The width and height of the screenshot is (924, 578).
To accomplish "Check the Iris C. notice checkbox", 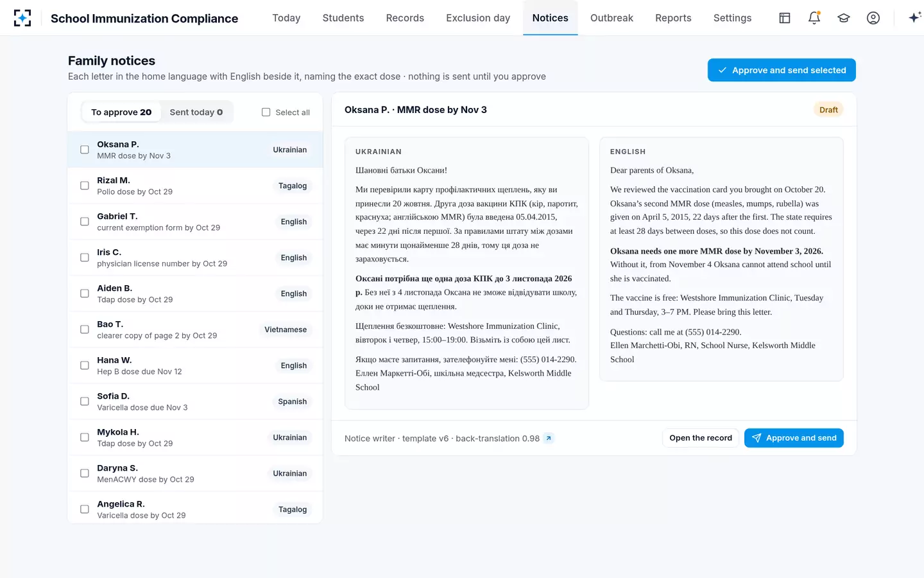I will [85, 258].
